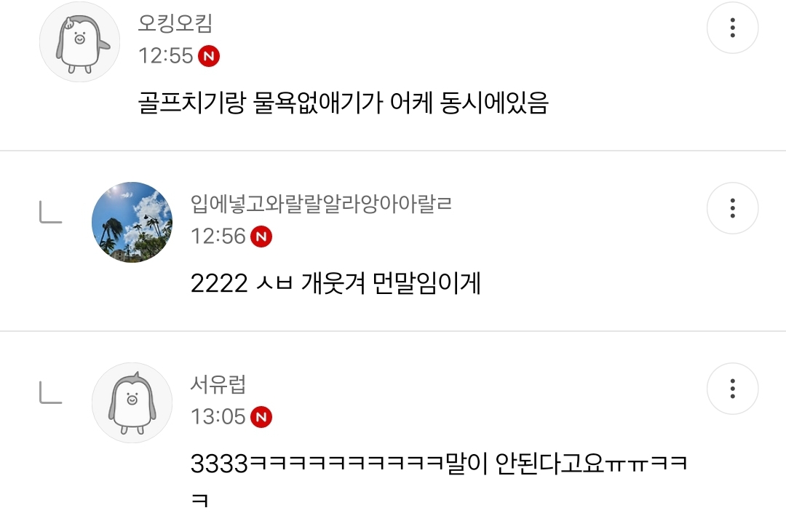This screenshot has width=786, height=532.
Task: Open the three-dot menu for 서유럽's reply
Action: point(732,389)
